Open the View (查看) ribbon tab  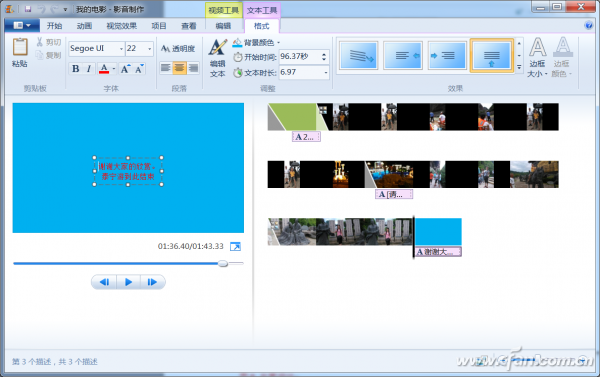[189, 26]
